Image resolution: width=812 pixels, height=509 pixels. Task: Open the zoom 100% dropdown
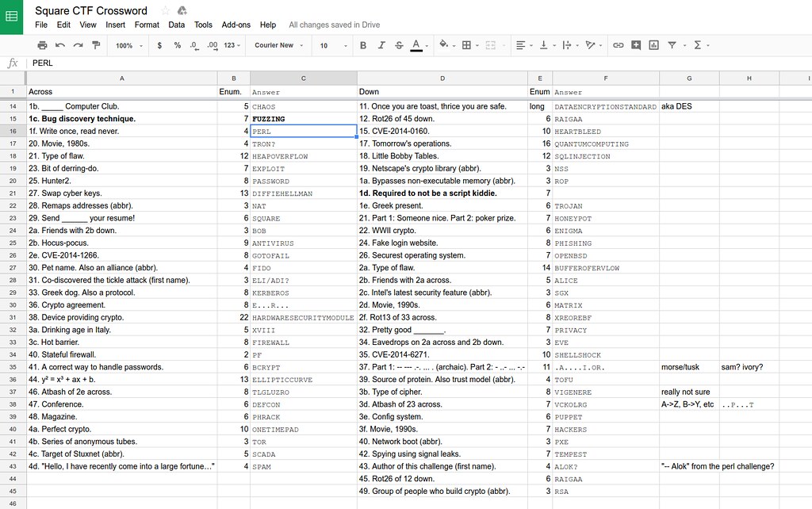(129, 45)
